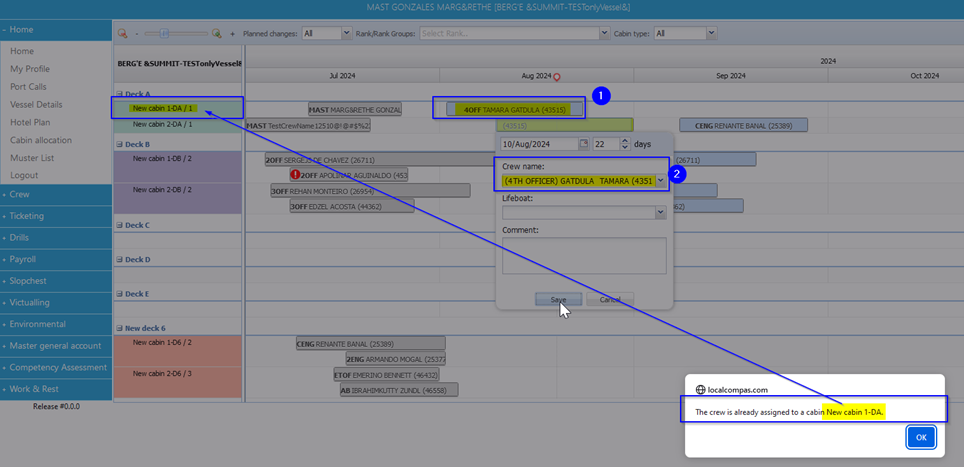The height and width of the screenshot is (467, 964).
Task: Go to Muster List page
Action: click(32, 158)
